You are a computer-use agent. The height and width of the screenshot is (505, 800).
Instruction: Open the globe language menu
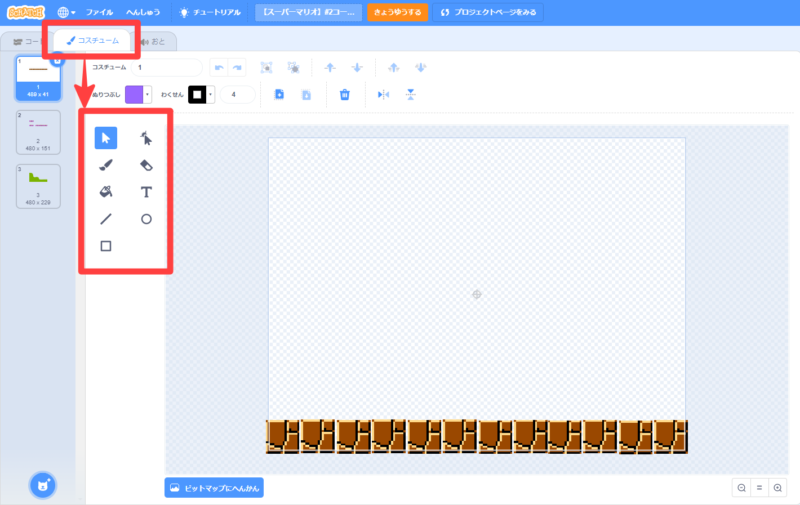pos(66,12)
